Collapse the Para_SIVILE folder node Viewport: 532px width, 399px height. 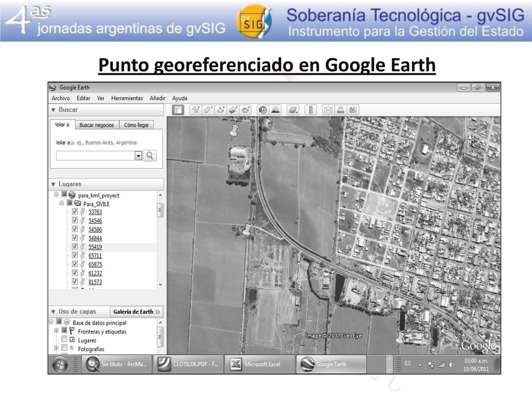pyautogui.click(x=62, y=203)
